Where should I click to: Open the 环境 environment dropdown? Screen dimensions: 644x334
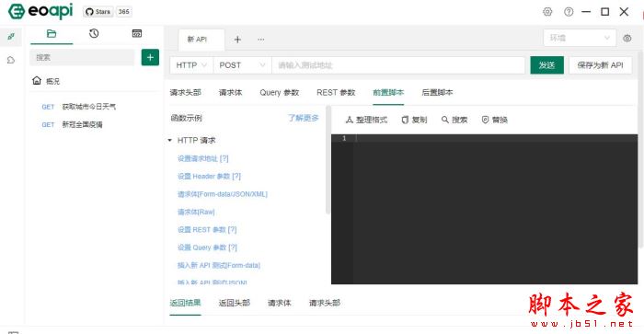(580, 38)
